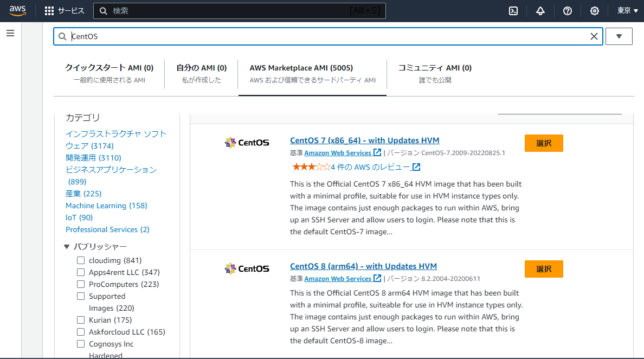This screenshot has width=644, height=359.
Task: Open Amazon Web Services link under CentOS 8
Action: 338,279
